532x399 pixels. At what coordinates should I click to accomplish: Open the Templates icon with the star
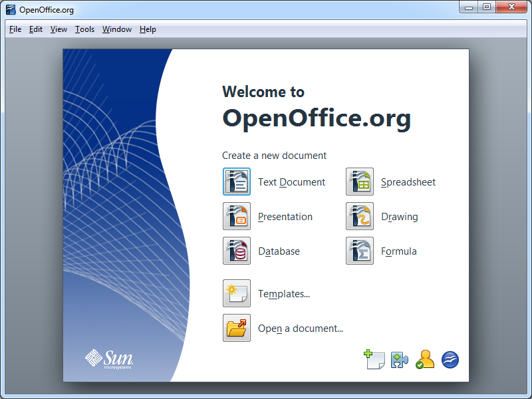tap(237, 293)
